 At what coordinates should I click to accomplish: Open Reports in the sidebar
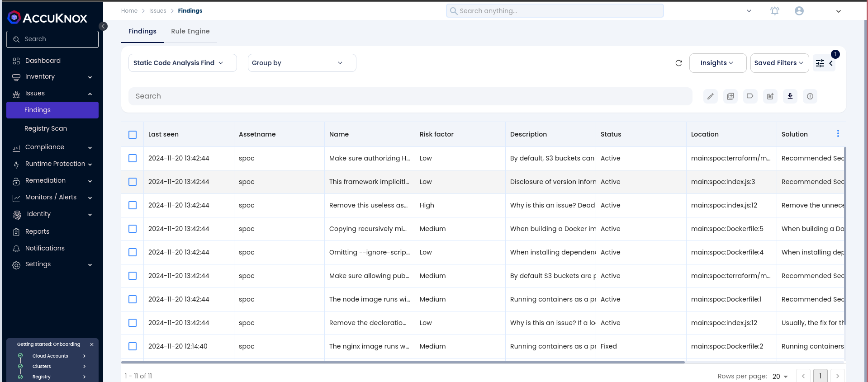pos(37,231)
